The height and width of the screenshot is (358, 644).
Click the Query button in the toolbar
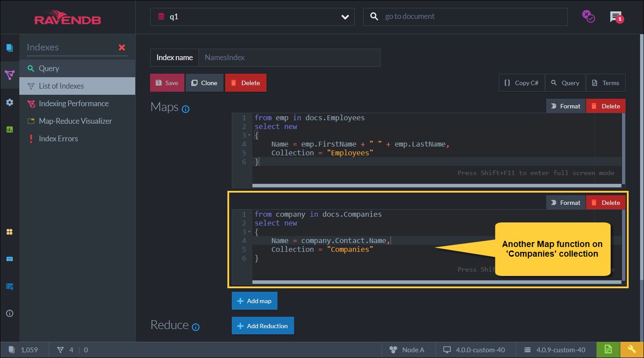click(x=565, y=83)
